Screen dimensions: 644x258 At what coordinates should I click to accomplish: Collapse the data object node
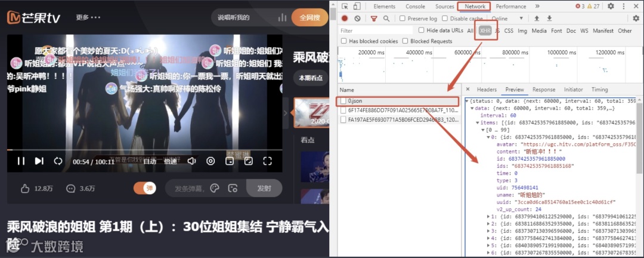(472, 108)
